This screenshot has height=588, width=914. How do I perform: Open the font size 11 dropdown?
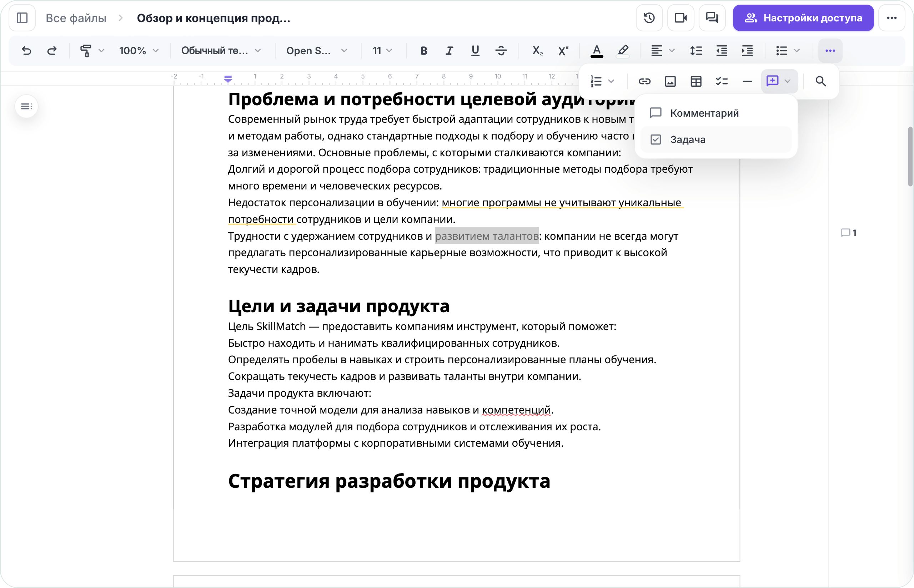pos(382,50)
